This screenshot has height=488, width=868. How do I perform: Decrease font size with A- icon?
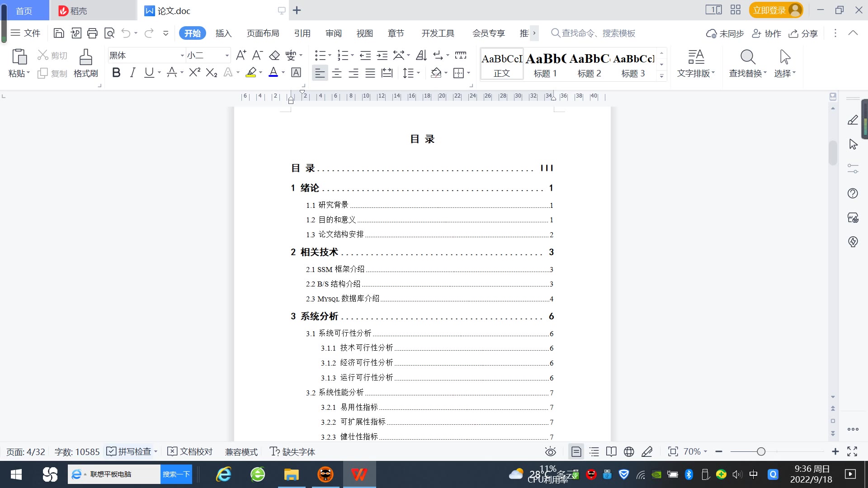pos(257,55)
